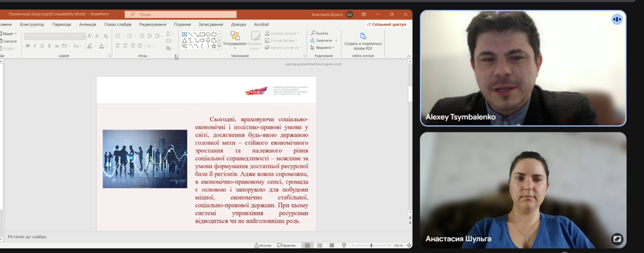
Task: Toggle underline formatting
Action: [x=42, y=46]
